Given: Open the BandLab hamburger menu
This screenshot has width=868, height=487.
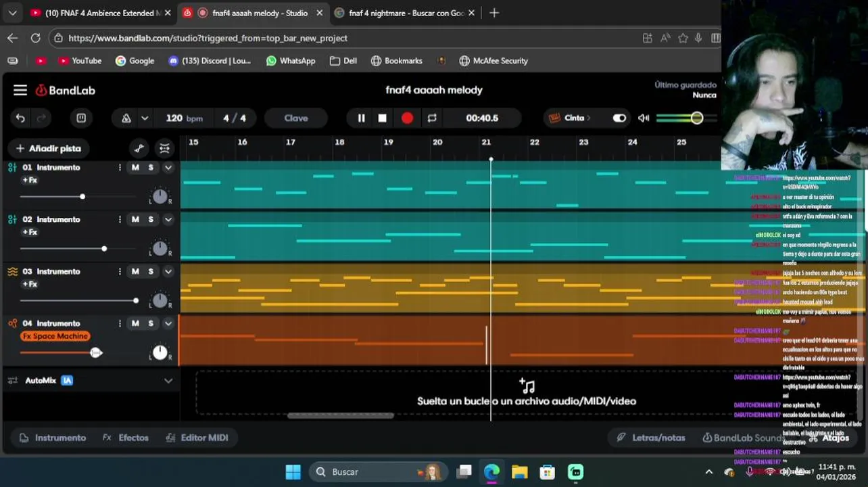Looking at the screenshot, I should (20, 90).
